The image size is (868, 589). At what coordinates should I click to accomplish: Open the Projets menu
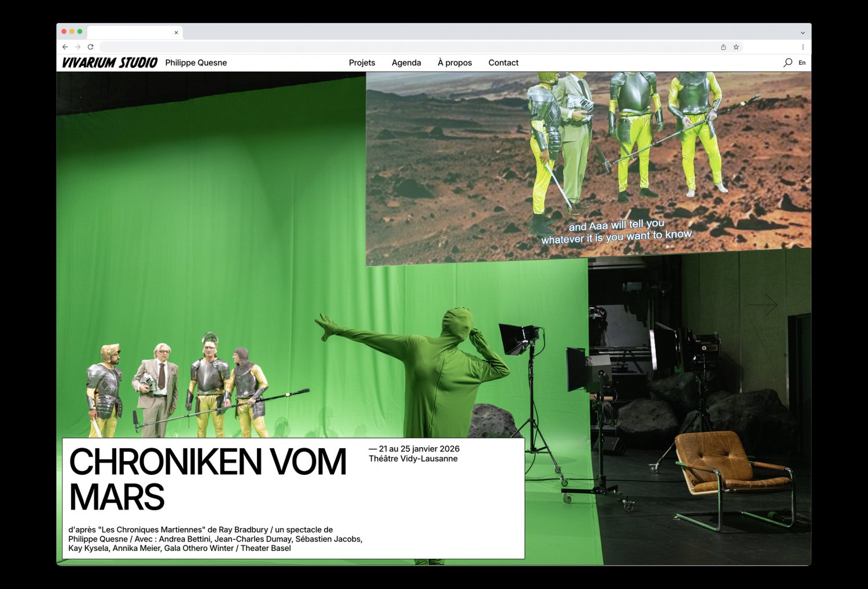362,63
